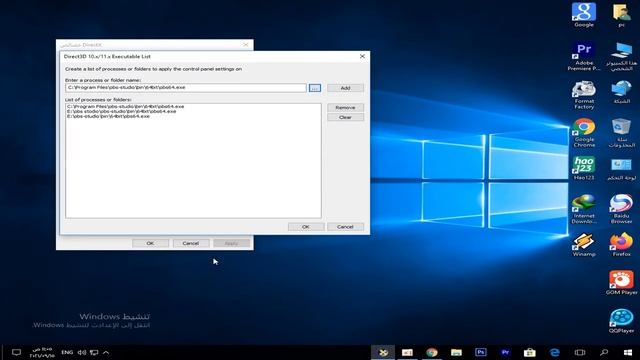Open Task View on the taskbar
Screen dimensions: 640x360
[x=580, y=352]
